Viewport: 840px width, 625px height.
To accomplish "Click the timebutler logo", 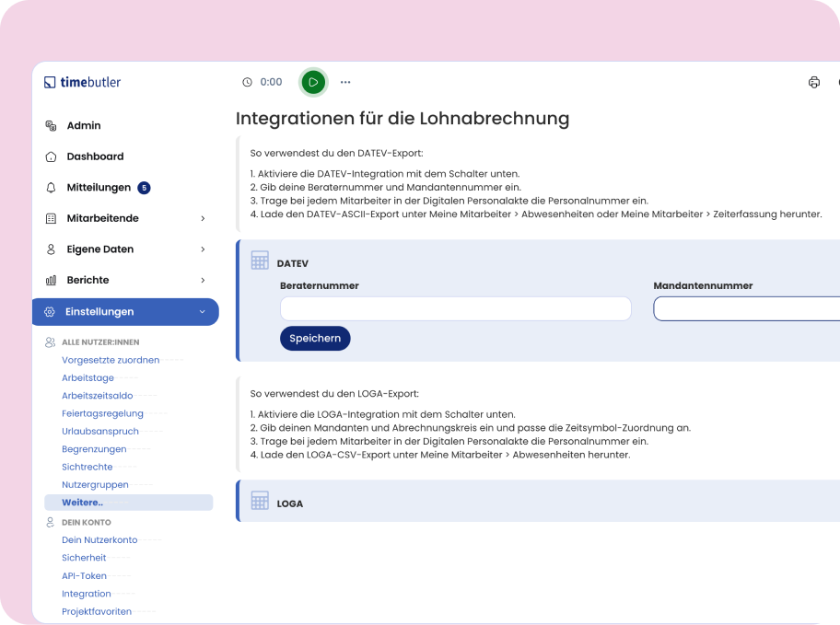I will click(83, 82).
